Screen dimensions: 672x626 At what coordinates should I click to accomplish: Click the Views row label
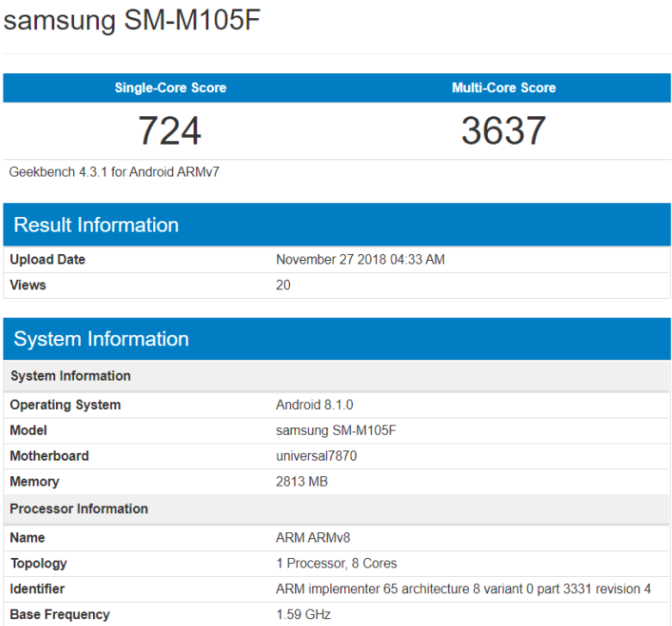click(x=28, y=285)
